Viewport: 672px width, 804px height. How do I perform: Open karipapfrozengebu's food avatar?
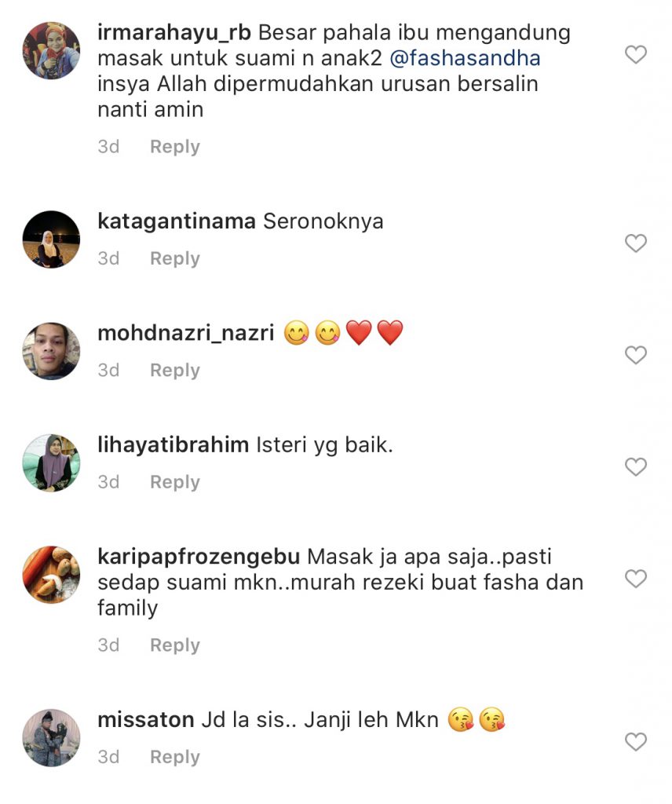(x=51, y=575)
